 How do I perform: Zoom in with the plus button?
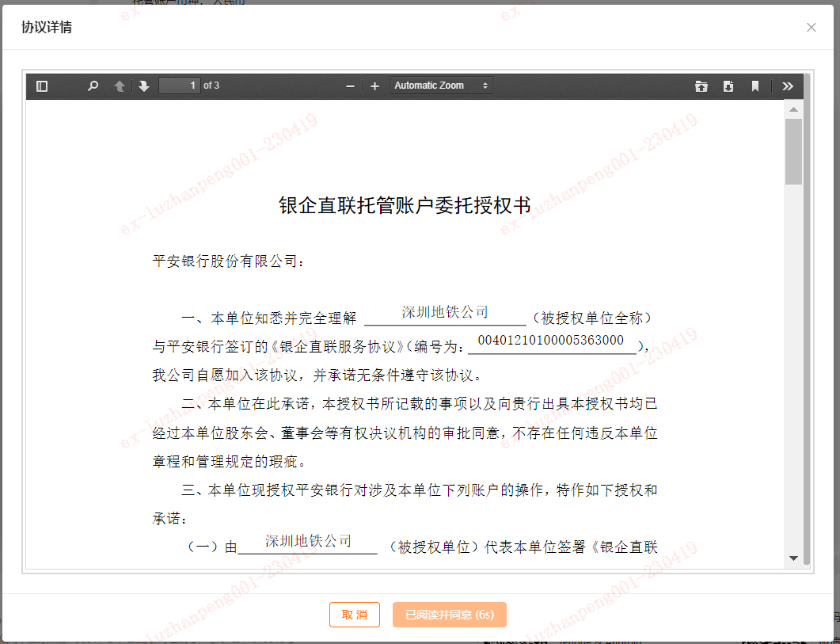point(375,86)
